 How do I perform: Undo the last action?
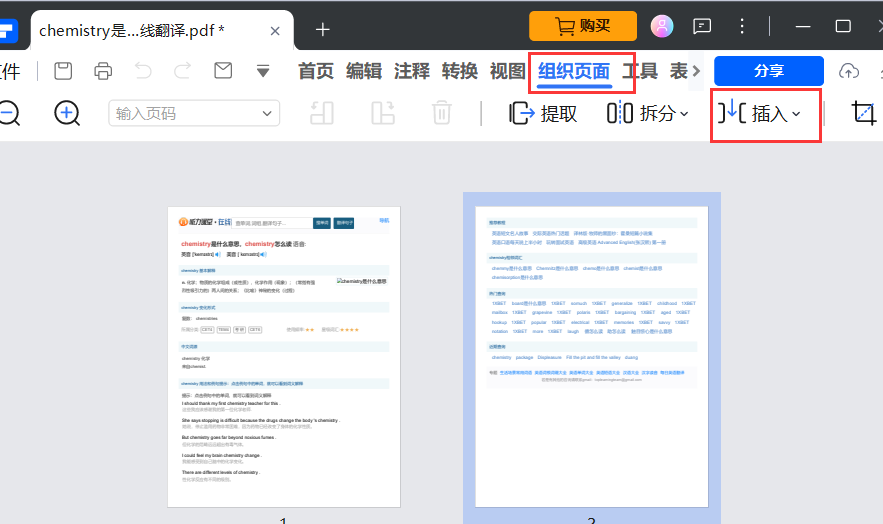[143, 71]
